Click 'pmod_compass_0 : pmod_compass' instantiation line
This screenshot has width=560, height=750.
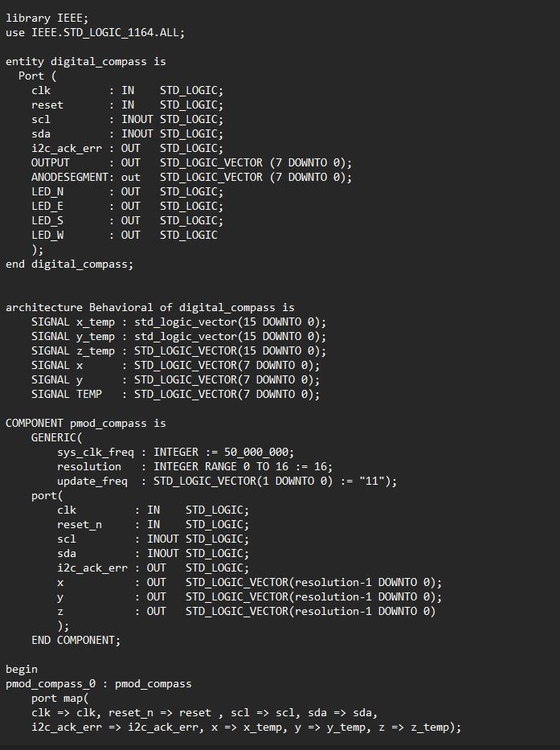(99, 683)
